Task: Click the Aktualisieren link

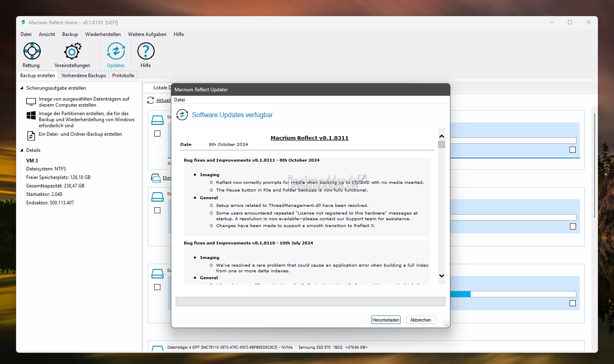Action: [x=164, y=100]
